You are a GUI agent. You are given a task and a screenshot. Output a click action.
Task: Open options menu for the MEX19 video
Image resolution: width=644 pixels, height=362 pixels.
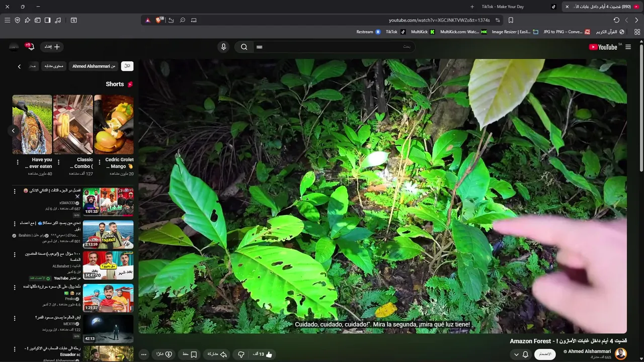pyautogui.click(x=15, y=318)
